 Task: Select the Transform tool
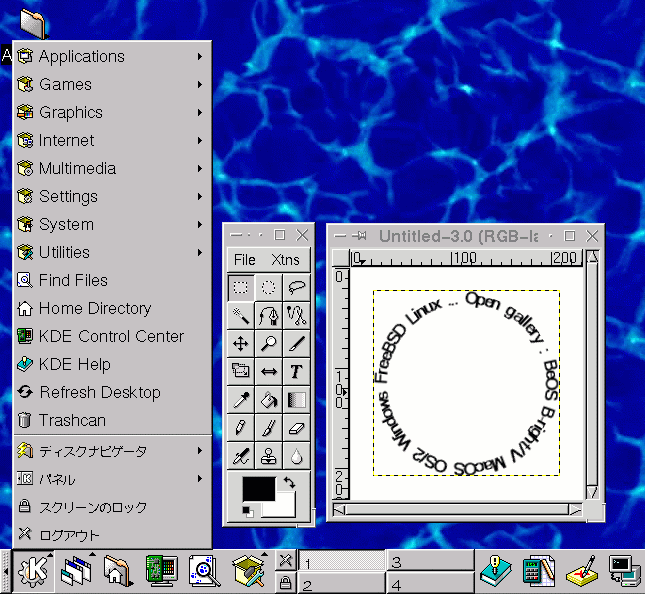241,371
